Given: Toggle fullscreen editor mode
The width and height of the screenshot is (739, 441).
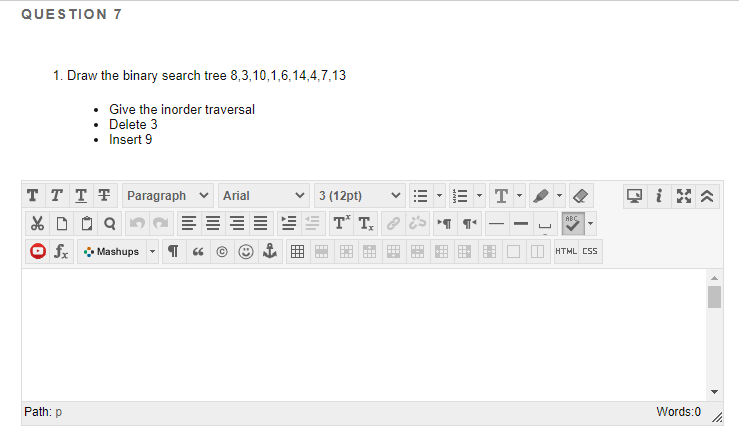Looking at the screenshot, I should point(683,196).
